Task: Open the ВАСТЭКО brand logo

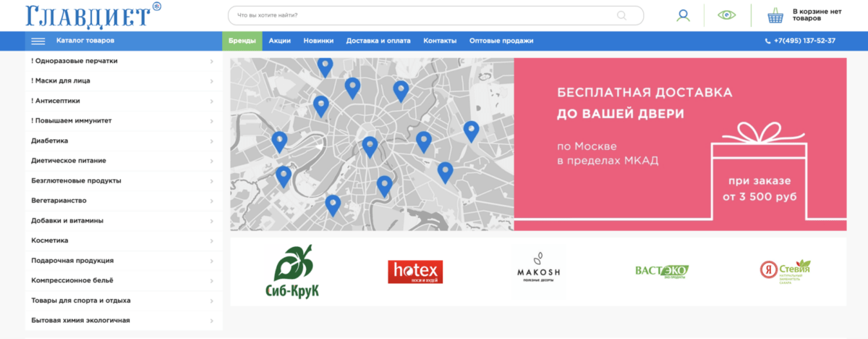Action: [662, 271]
